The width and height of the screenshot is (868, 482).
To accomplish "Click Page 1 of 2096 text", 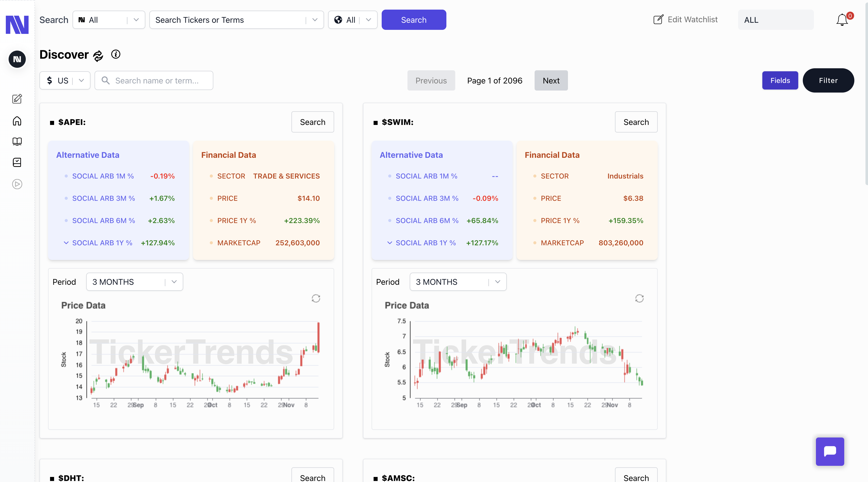I will click(495, 81).
